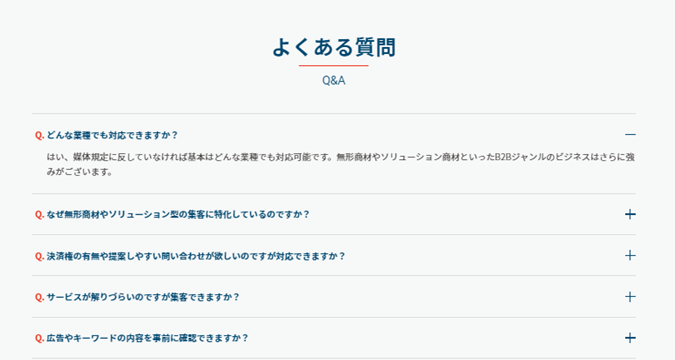Click the red Q. before サービスが解りづらい

39,297
